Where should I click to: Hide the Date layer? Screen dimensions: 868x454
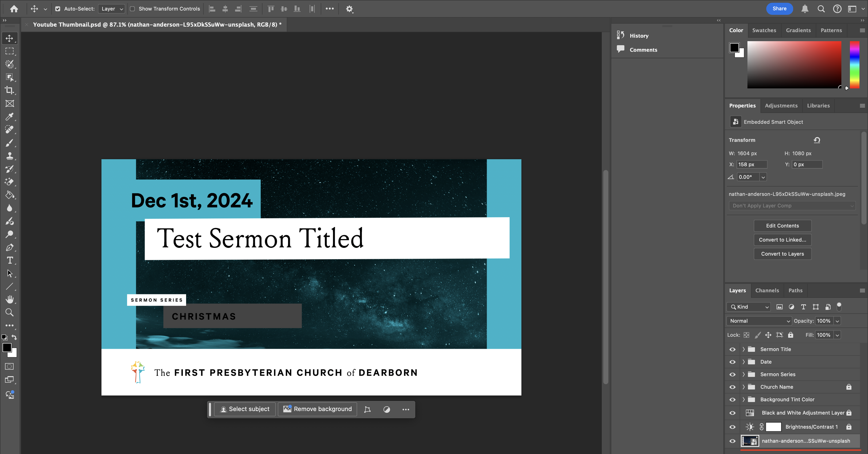pos(732,362)
